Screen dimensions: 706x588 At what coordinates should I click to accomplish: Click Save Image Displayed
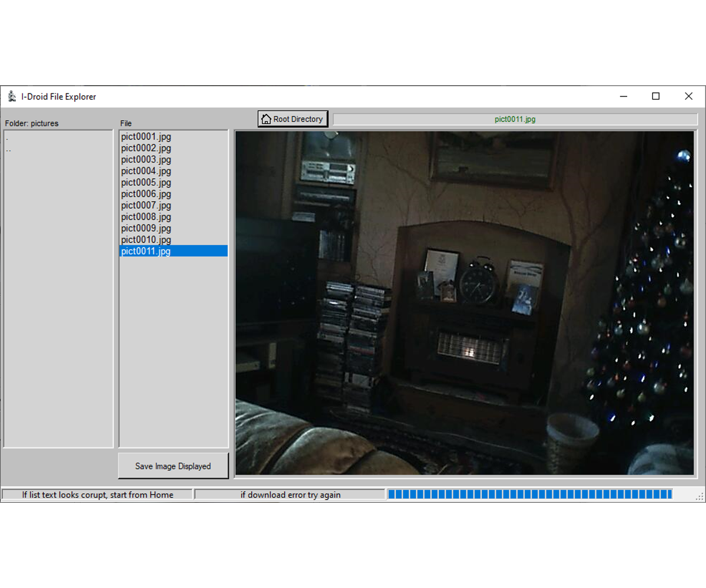click(x=173, y=466)
